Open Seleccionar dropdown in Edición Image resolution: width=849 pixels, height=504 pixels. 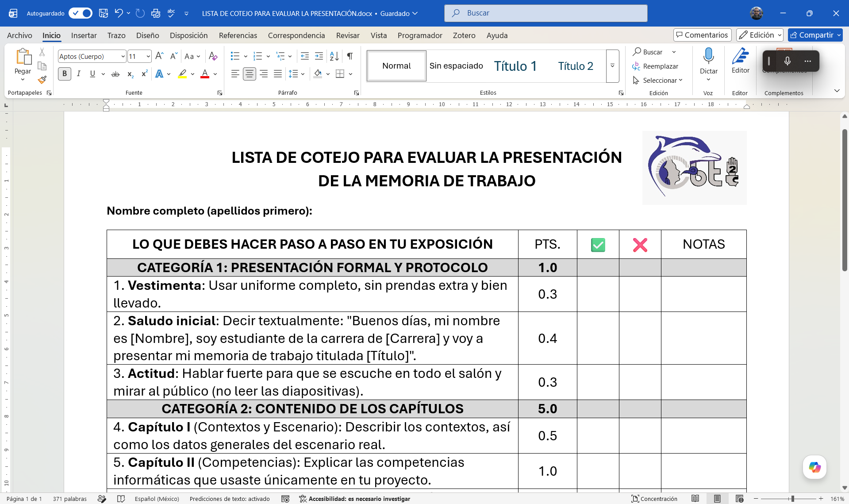[658, 80]
